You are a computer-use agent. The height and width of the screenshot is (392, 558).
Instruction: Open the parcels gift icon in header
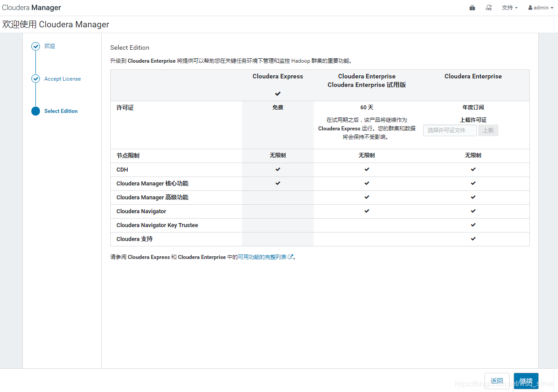[x=472, y=8]
